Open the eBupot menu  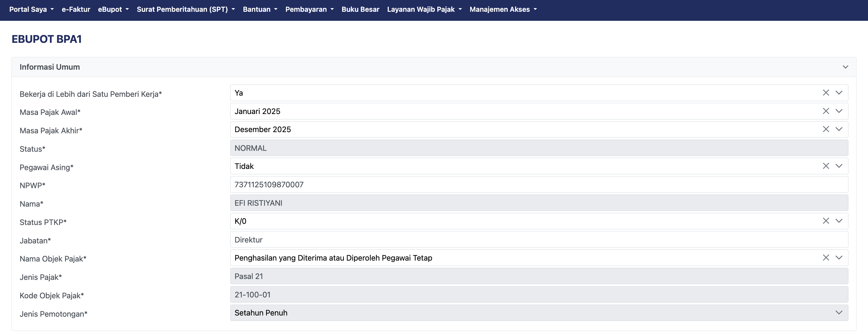[x=113, y=9]
